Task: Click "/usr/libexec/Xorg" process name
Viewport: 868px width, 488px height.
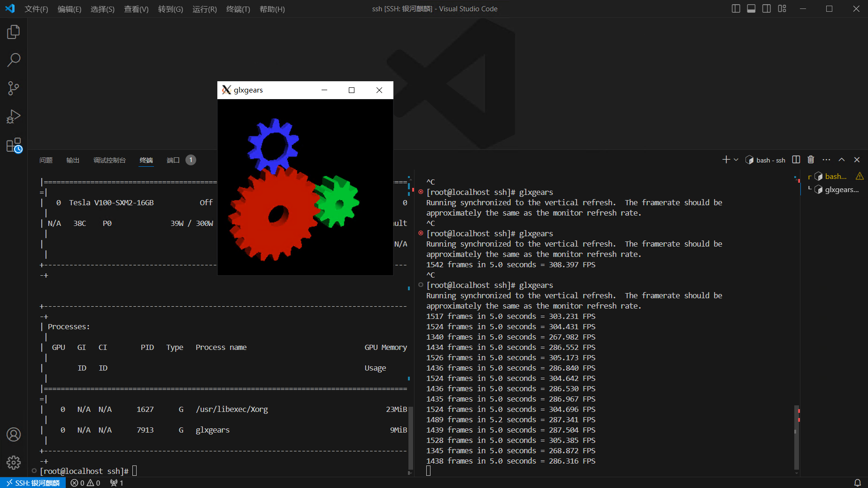Action: click(x=232, y=409)
